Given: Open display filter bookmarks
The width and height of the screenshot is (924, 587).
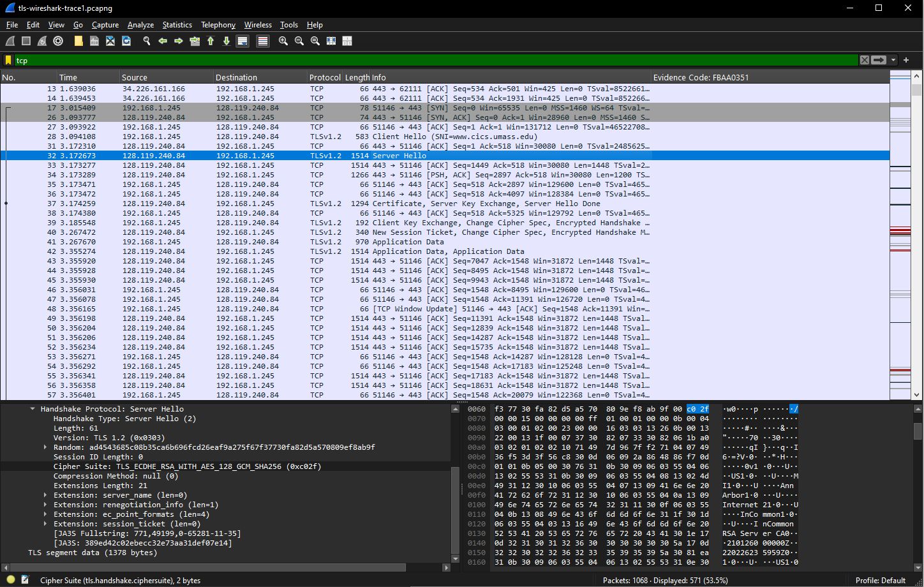Looking at the screenshot, I should 8,60.
